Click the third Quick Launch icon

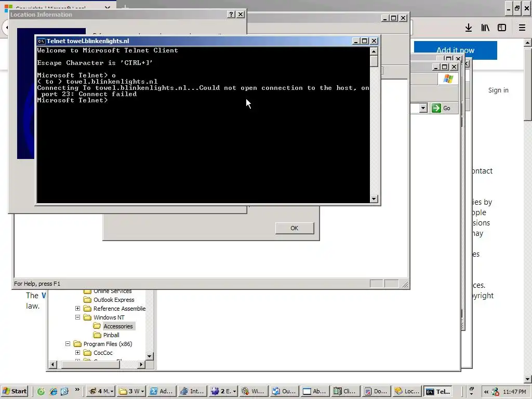[65, 391]
